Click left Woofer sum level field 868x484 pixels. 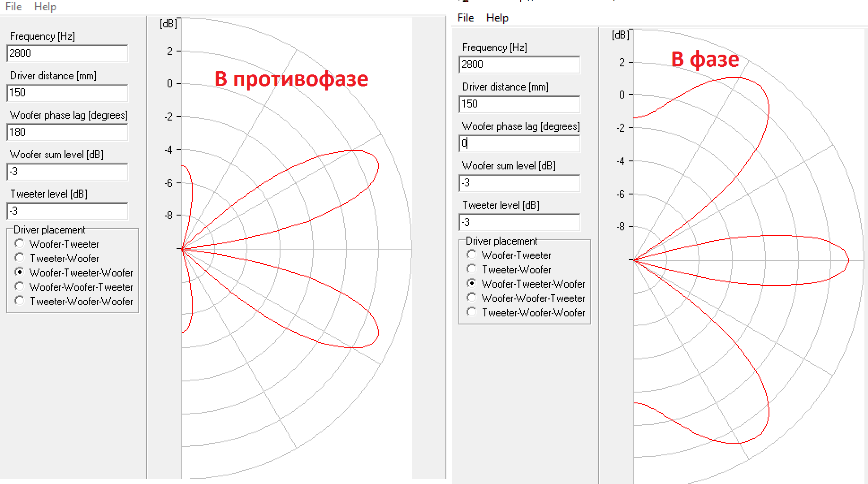pyautogui.click(x=67, y=172)
